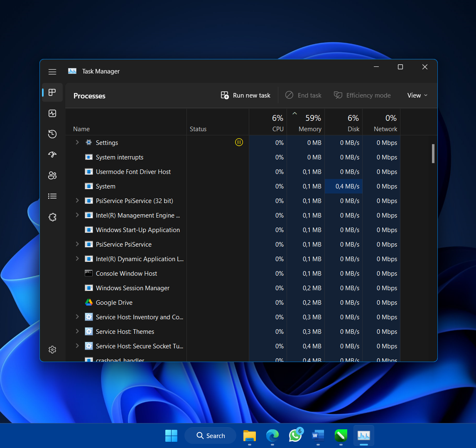The height and width of the screenshot is (448, 476).
Task: Select the Windows Start-Up Application row
Action: click(x=233, y=230)
